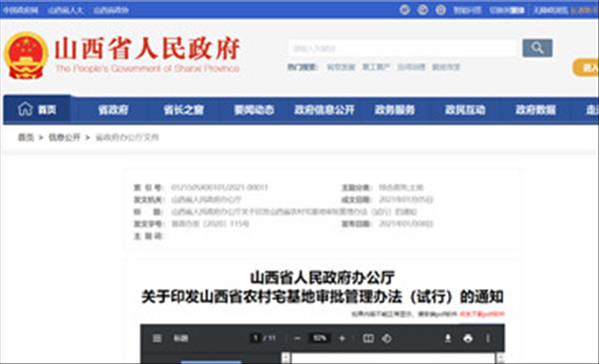Open the 山西省政协 link in top bar

coord(111,10)
